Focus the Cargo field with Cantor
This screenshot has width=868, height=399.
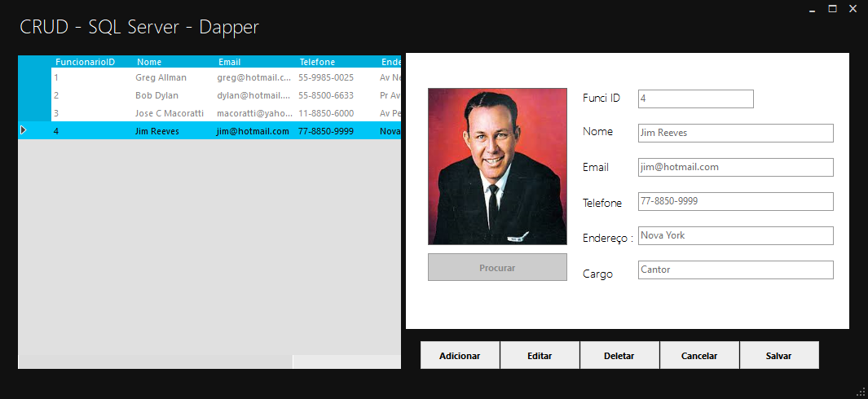[x=736, y=270]
